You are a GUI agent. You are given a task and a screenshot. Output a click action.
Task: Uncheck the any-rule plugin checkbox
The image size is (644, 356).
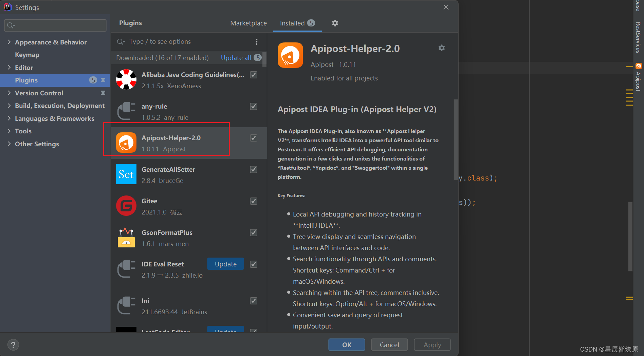[254, 106]
